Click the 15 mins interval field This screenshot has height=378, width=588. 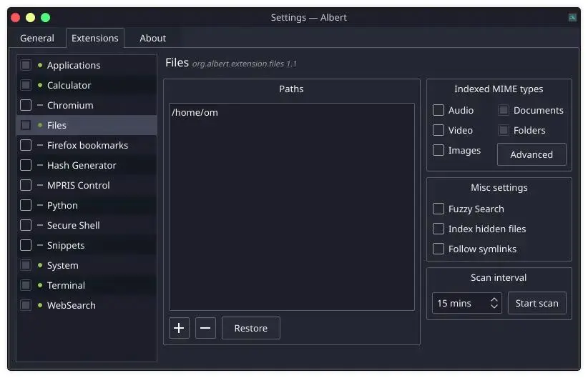click(x=461, y=303)
